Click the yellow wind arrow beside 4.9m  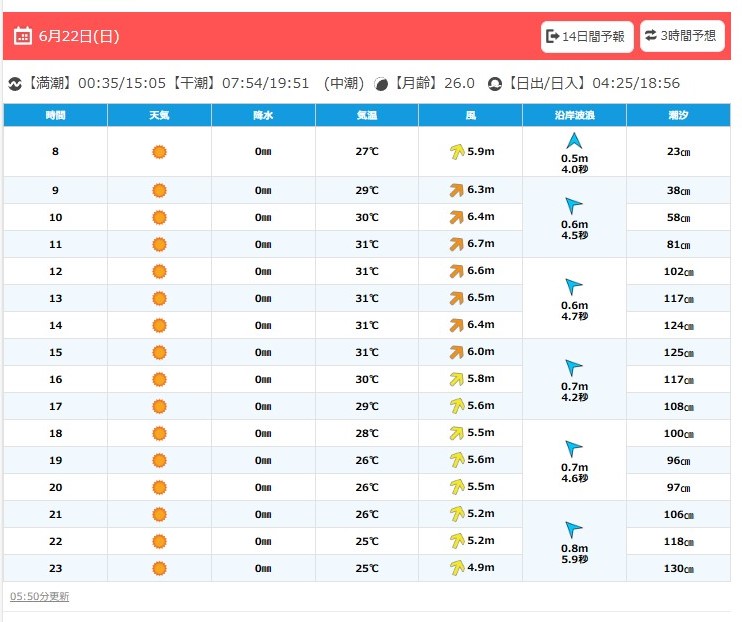coord(457,568)
